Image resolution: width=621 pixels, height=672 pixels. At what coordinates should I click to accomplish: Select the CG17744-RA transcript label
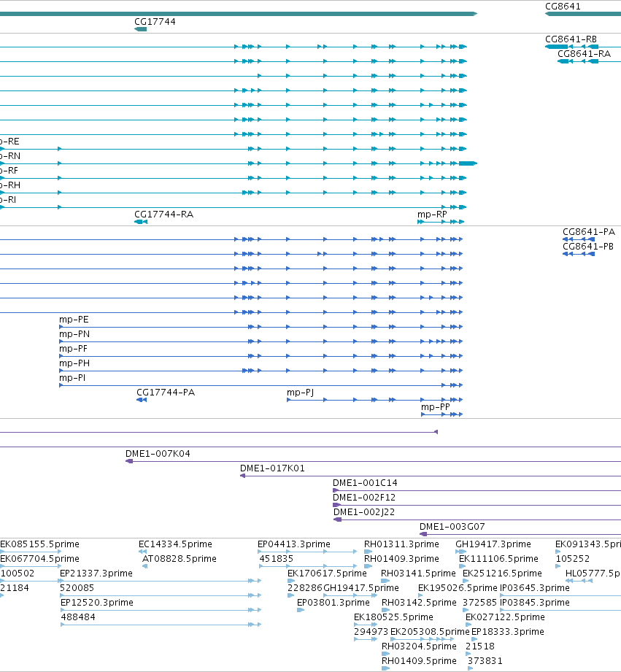(x=163, y=215)
